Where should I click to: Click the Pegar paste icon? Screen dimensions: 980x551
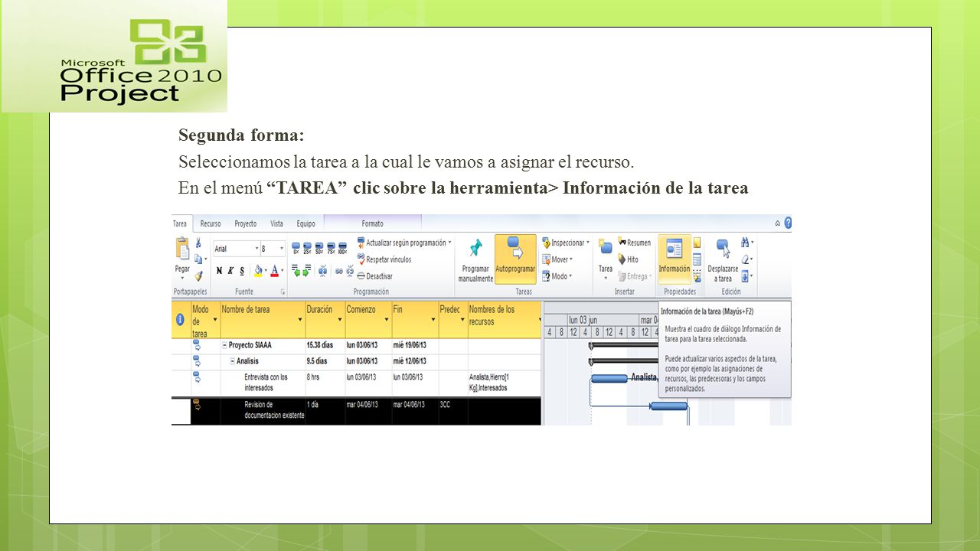pos(182,249)
